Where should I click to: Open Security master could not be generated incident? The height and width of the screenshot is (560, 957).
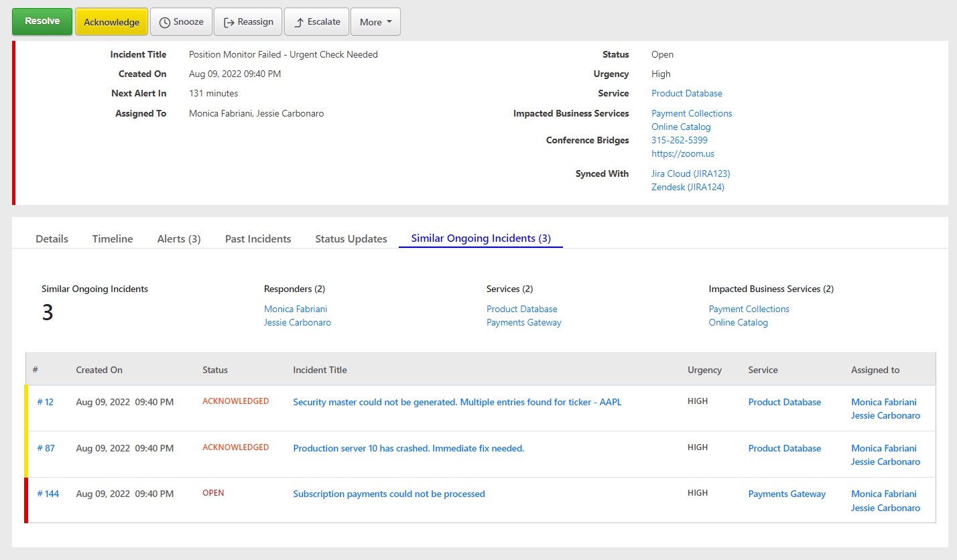[x=458, y=402]
